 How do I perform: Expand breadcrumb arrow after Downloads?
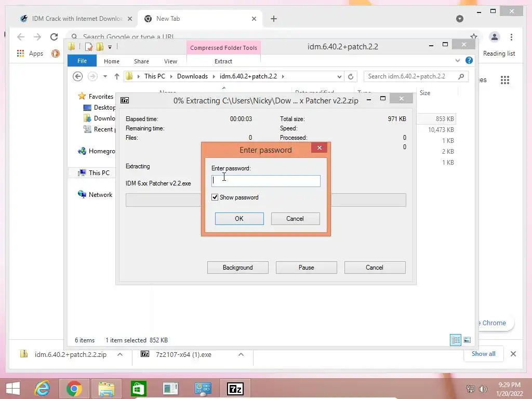[214, 76]
